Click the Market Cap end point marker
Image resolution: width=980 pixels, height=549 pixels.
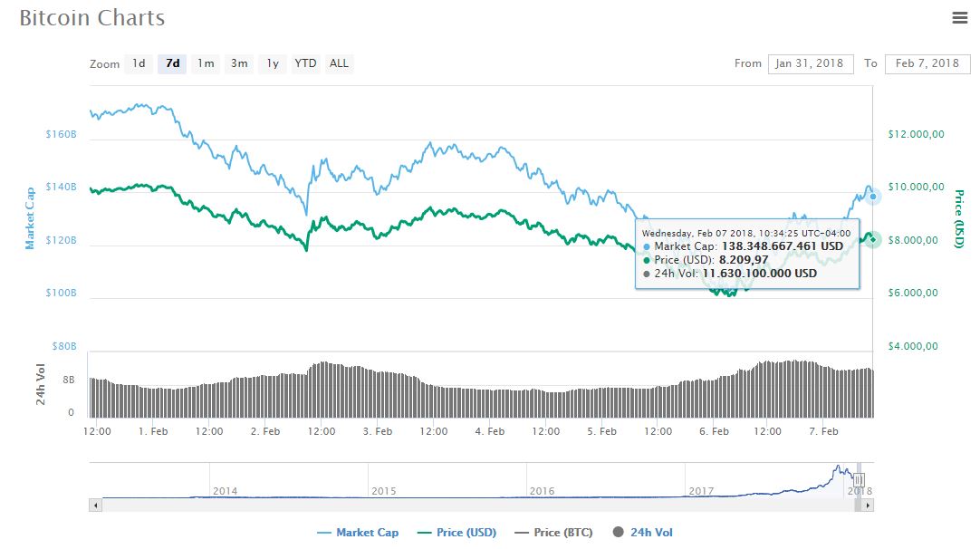click(x=873, y=197)
